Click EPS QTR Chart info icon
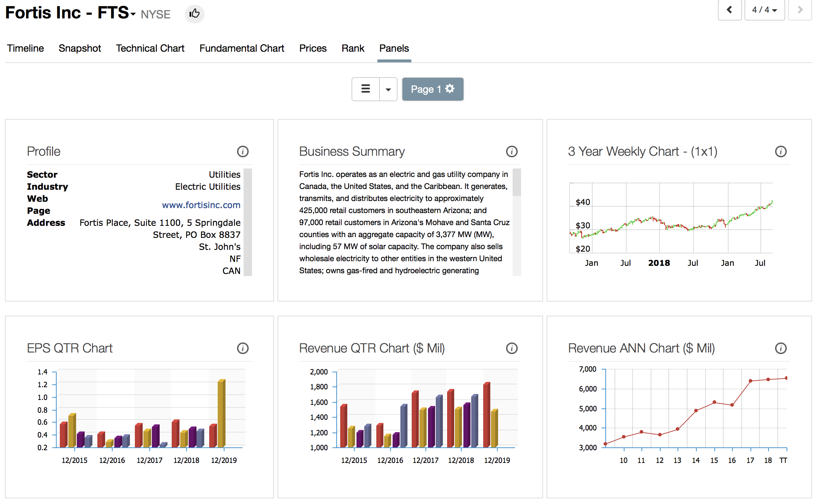The image size is (822, 504). pyautogui.click(x=242, y=348)
